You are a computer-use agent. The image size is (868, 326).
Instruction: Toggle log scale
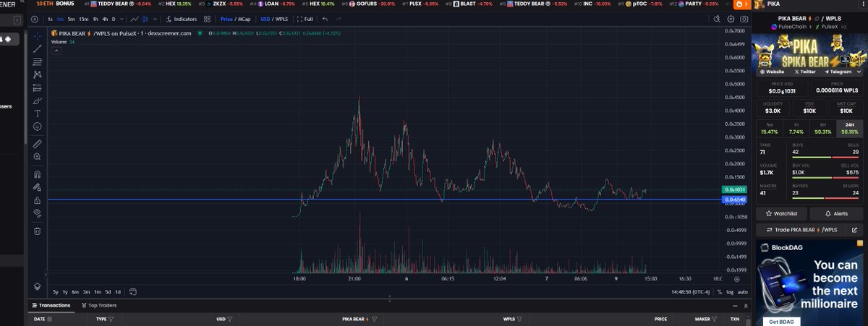tap(729, 292)
